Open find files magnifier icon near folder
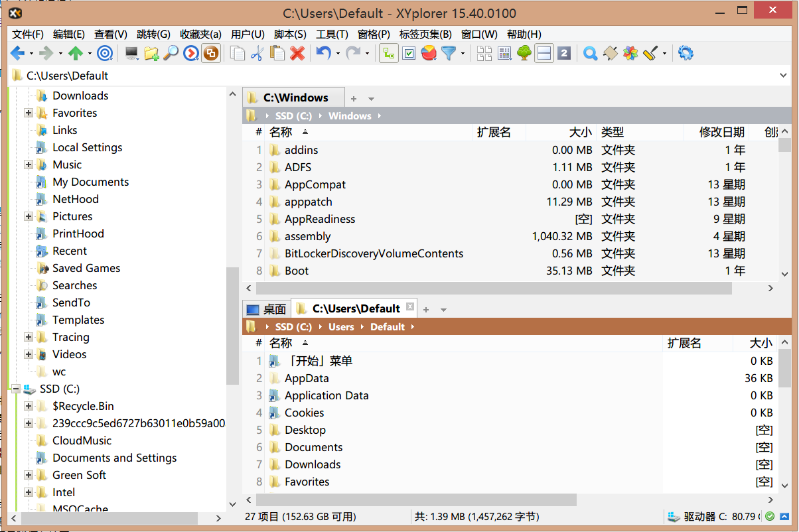The width and height of the screenshot is (799, 532). pyautogui.click(x=171, y=54)
